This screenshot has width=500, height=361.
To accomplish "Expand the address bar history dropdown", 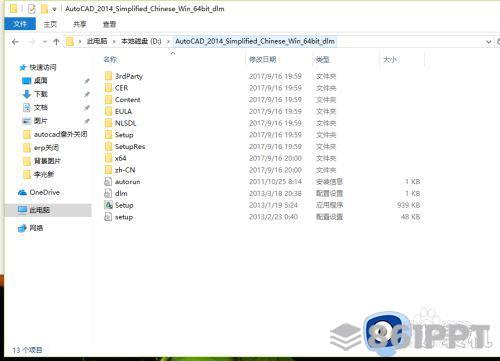I will point(488,42).
